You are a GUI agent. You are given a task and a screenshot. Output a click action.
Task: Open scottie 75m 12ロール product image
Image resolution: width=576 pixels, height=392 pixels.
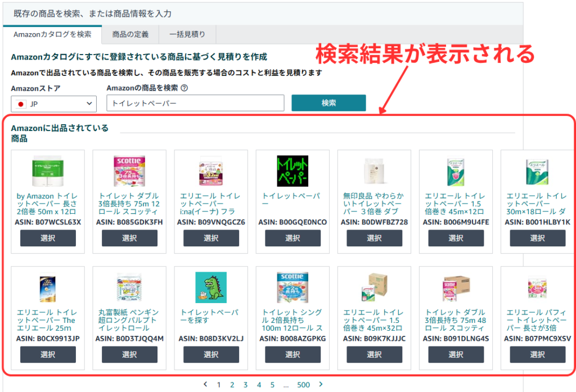(129, 171)
